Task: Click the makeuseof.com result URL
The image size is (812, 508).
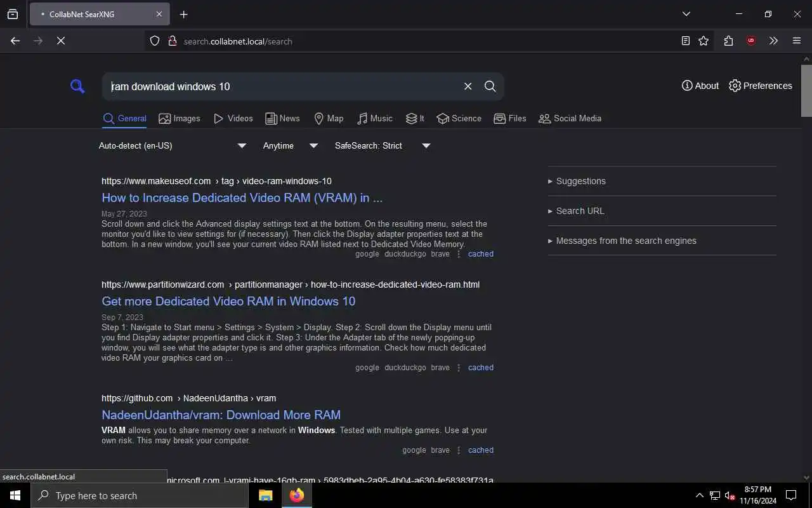Action: [x=216, y=181]
